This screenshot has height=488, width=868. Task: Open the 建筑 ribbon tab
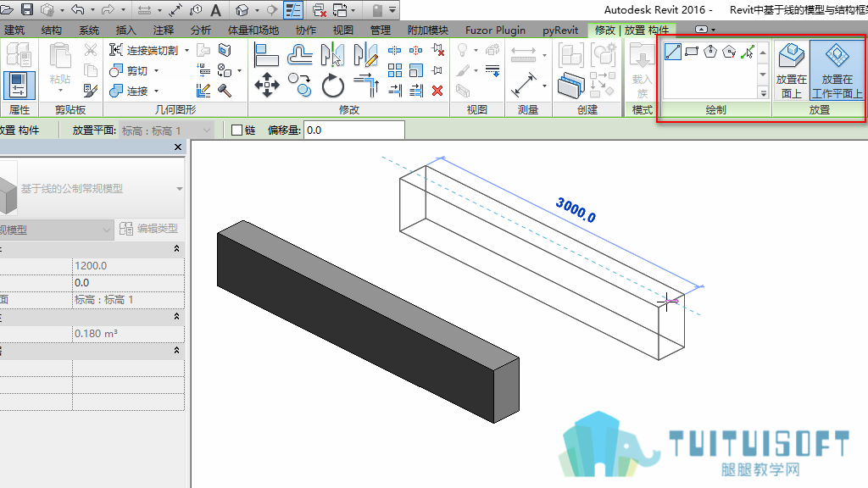click(x=14, y=30)
